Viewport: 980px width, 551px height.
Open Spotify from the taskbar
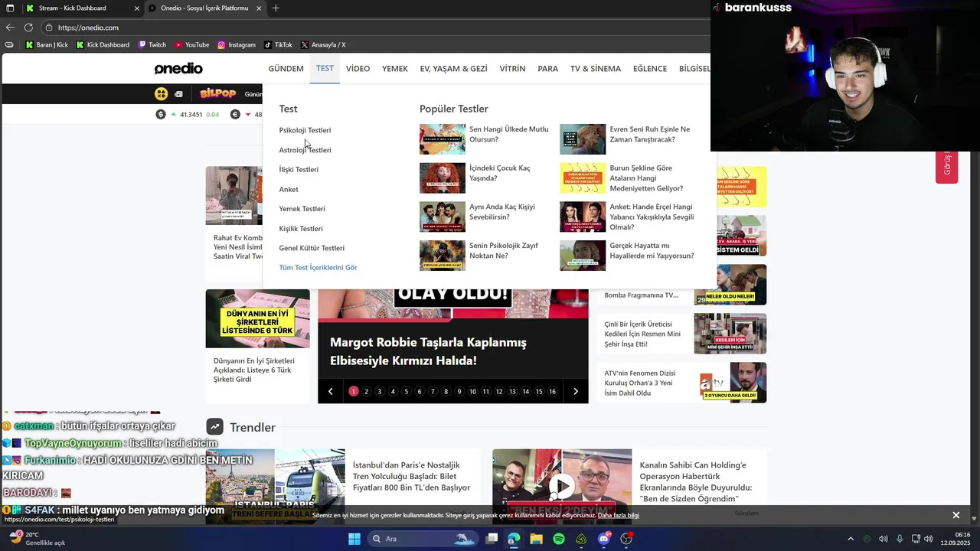click(559, 539)
